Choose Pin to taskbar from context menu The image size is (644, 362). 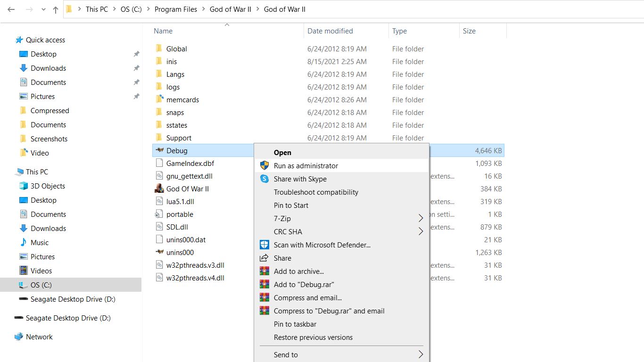click(295, 324)
